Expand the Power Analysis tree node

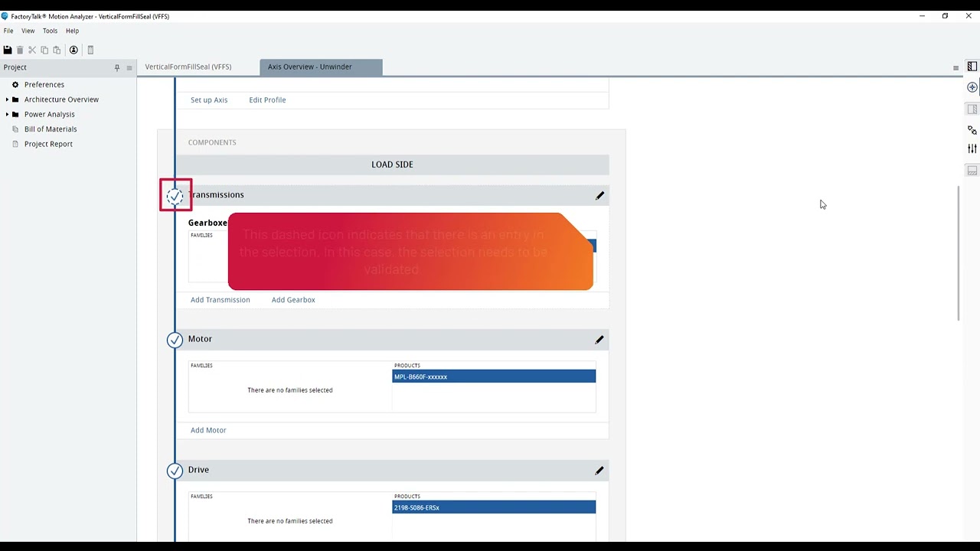click(7, 114)
